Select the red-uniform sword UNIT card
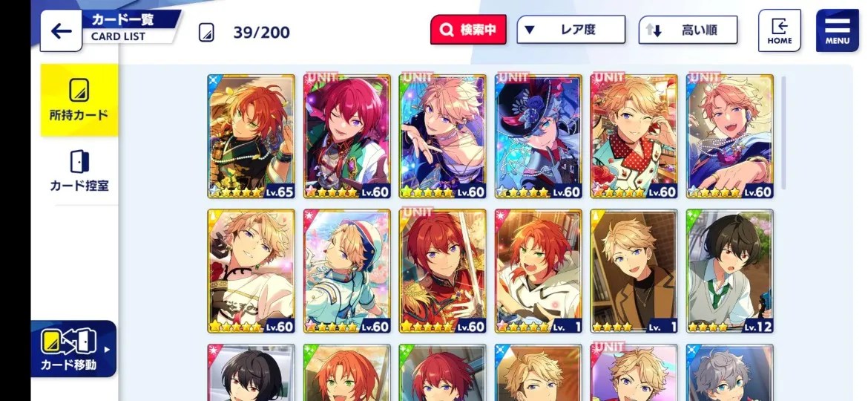Viewport: 868px width, 401px height. (x=442, y=271)
